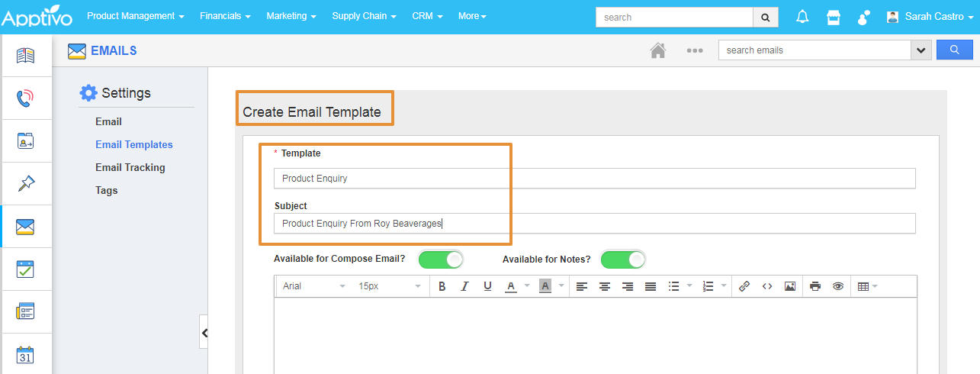The height and width of the screenshot is (374, 980).
Task: Select Email Tracking in Settings
Action: coord(130,167)
